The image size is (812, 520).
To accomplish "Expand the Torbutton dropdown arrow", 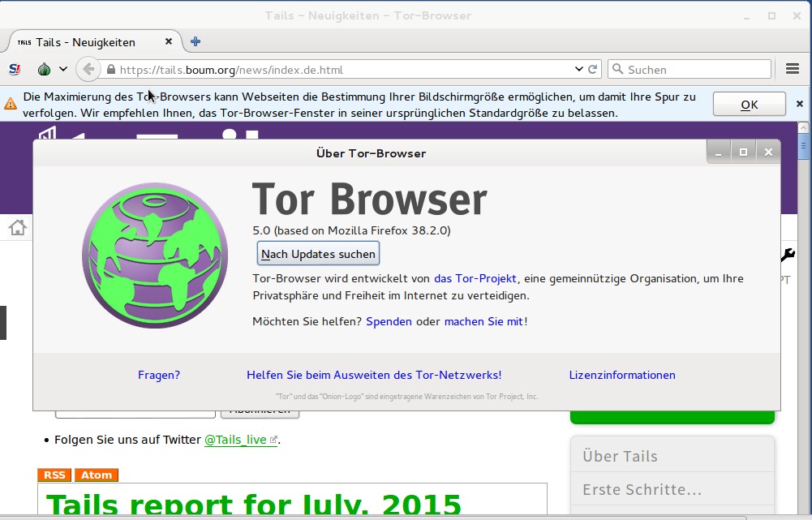I will [x=62, y=69].
